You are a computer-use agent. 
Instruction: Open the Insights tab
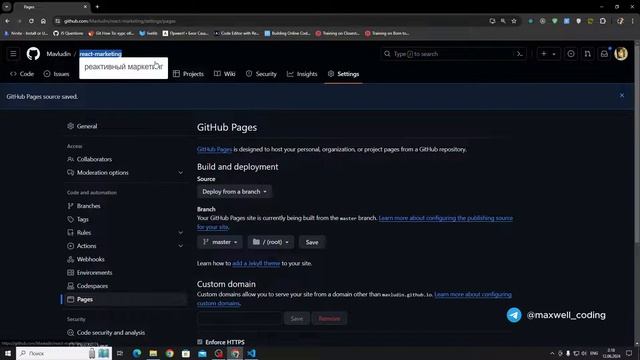302,74
